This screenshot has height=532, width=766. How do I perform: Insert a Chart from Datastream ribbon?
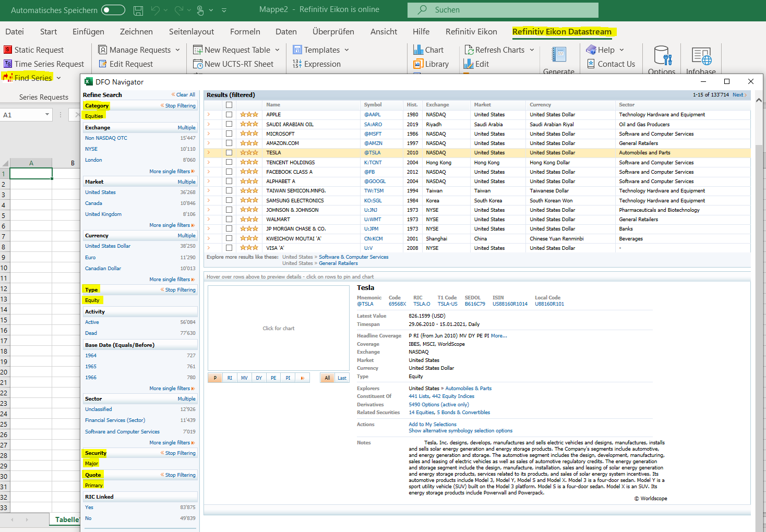click(x=428, y=50)
